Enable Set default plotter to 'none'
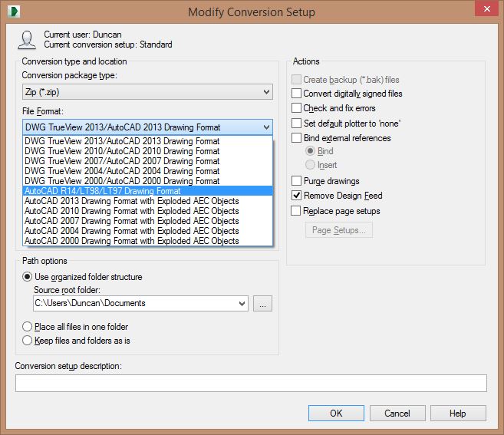Image resolution: width=504 pixels, height=435 pixels. (x=296, y=124)
